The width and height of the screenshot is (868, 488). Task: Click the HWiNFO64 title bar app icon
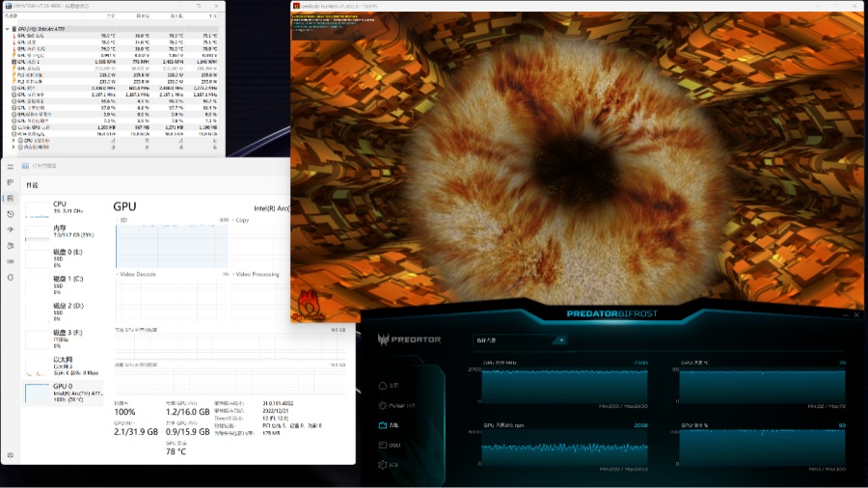pos(8,6)
